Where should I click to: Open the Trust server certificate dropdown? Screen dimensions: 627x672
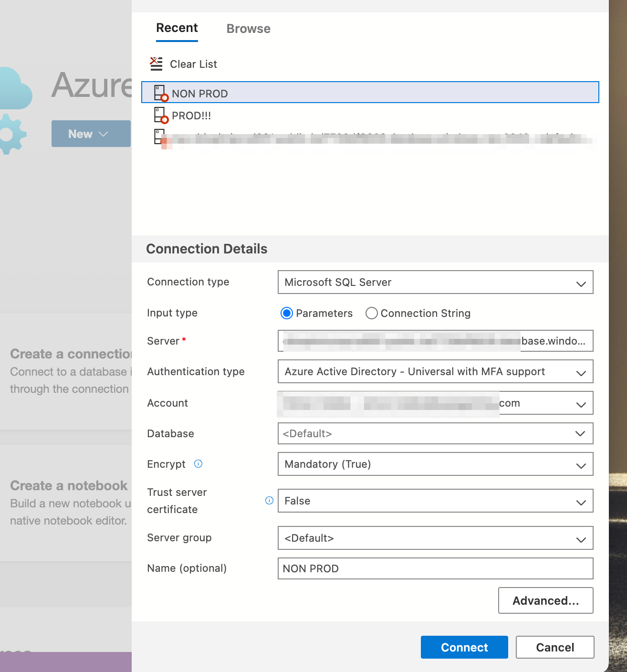436,501
